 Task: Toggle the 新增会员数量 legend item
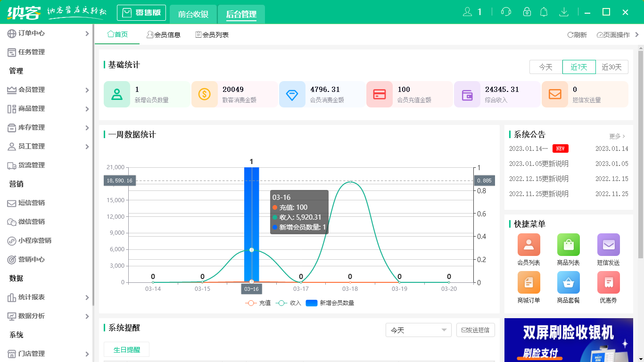point(330,303)
